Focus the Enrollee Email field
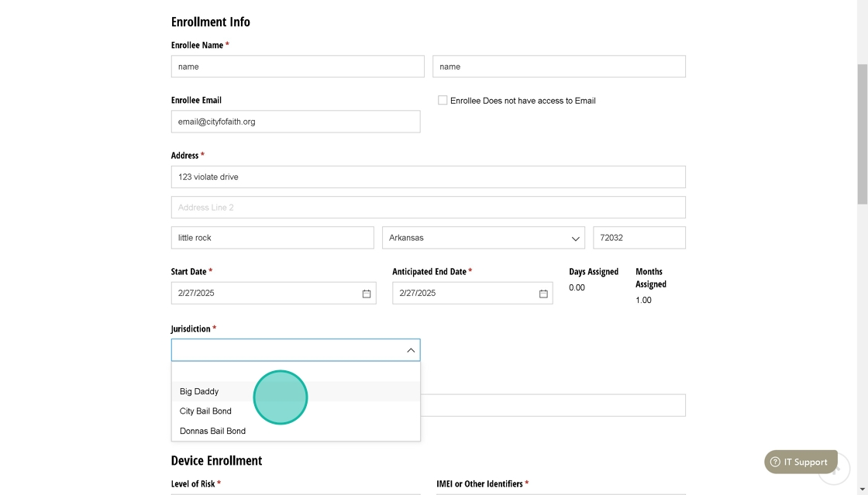Screen dimensions: 868x495 pos(295,122)
